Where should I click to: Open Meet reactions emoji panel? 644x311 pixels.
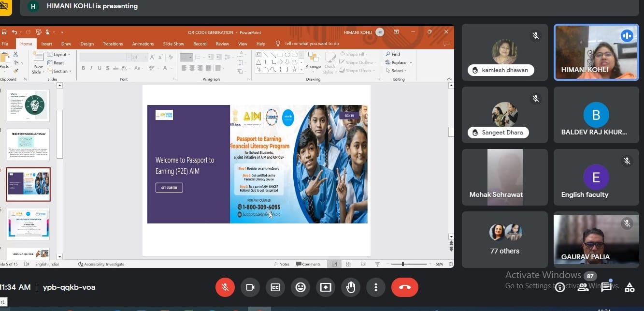(x=301, y=287)
